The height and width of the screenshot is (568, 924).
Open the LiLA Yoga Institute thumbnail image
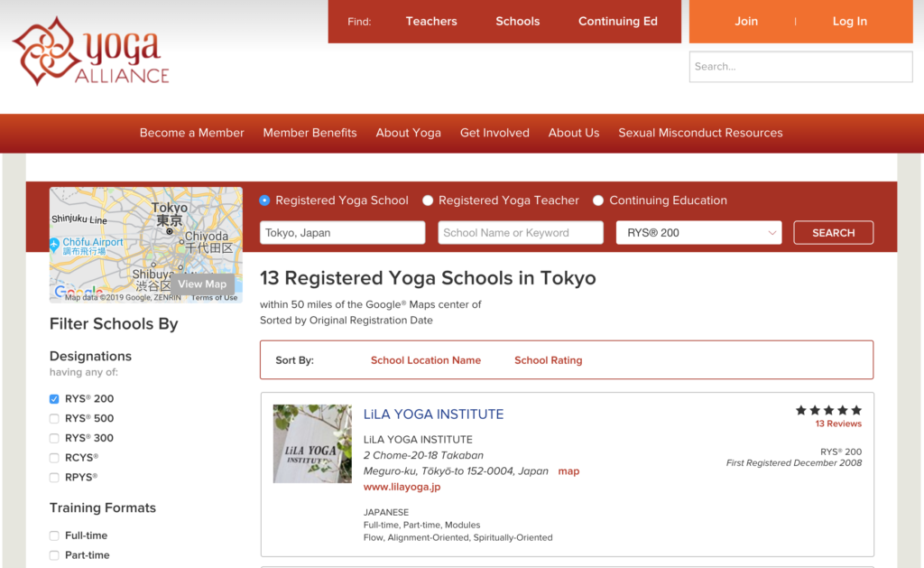click(312, 443)
